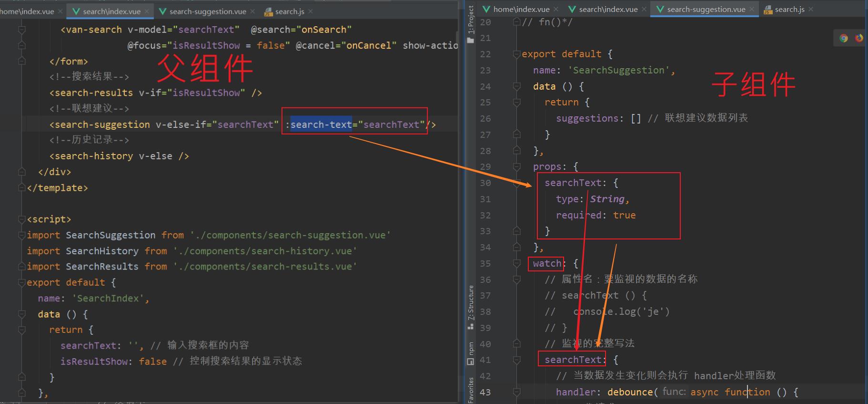
Task: Collapse the </form> closing fold marker
Action: click(21, 61)
